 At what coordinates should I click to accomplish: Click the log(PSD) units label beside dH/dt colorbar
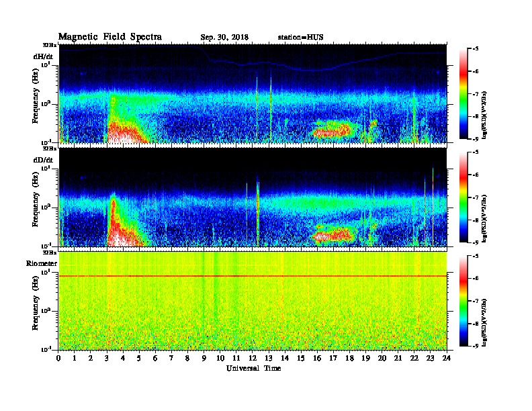click(x=484, y=115)
